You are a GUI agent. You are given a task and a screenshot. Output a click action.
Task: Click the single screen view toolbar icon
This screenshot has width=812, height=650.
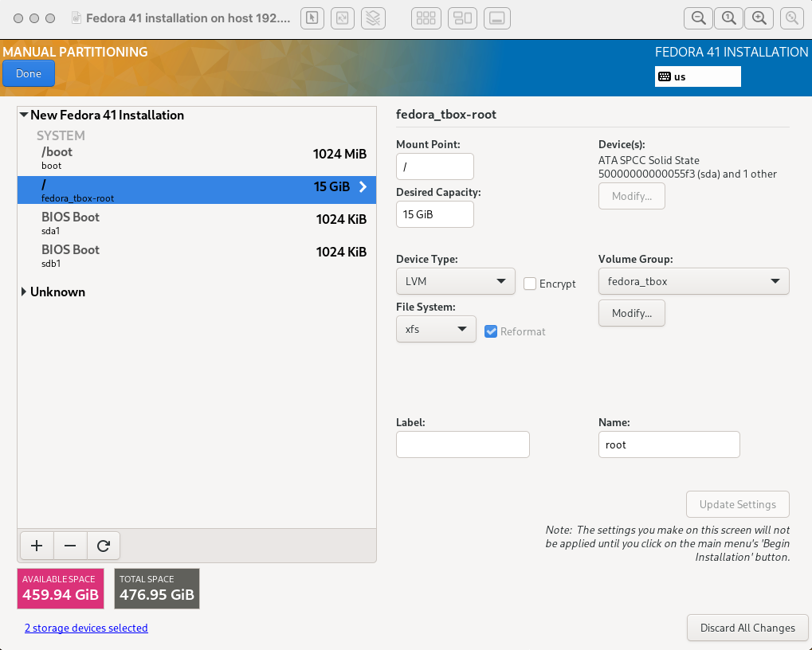click(x=497, y=18)
